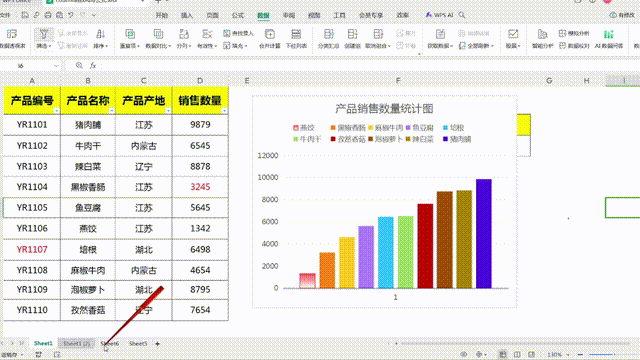Switch to Sheet6 tab
640x360 pixels.
109,344
